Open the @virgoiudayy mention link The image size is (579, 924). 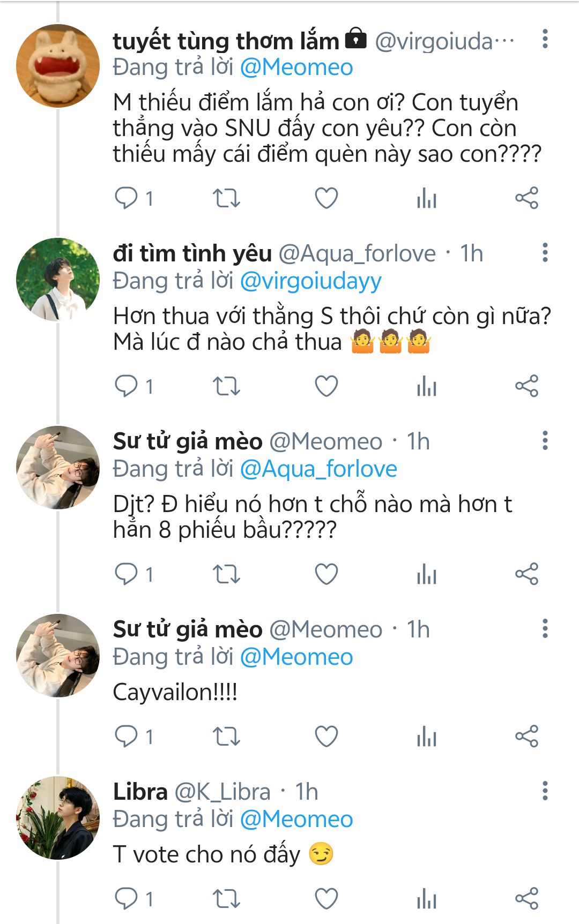click(x=310, y=281)
